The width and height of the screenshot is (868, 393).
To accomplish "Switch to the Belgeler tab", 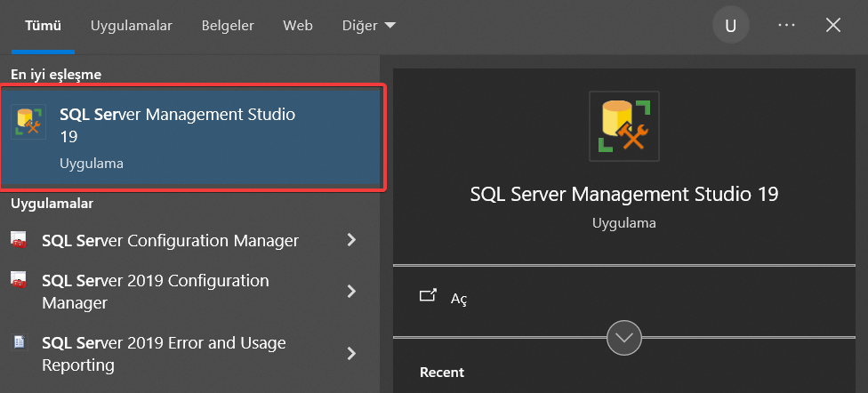I will pos(228,26).
